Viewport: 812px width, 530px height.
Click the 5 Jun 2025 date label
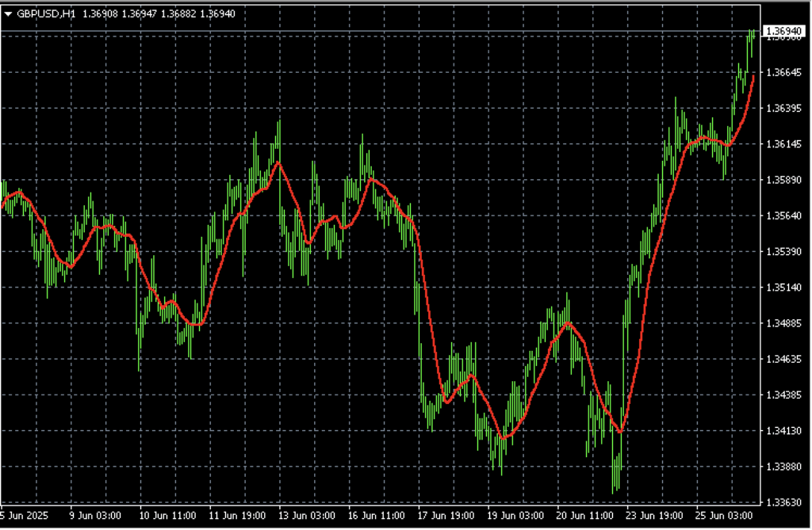pyautogui.click(x=25, y=515)
